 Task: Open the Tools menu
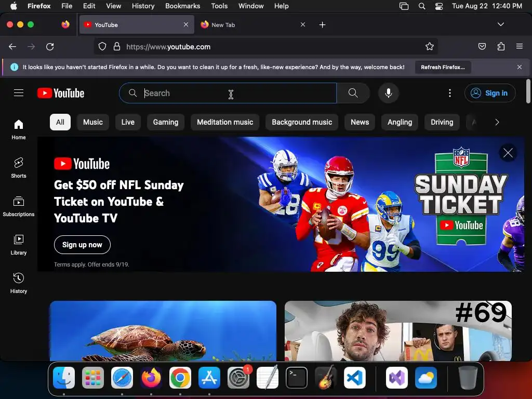click(219, 6)
